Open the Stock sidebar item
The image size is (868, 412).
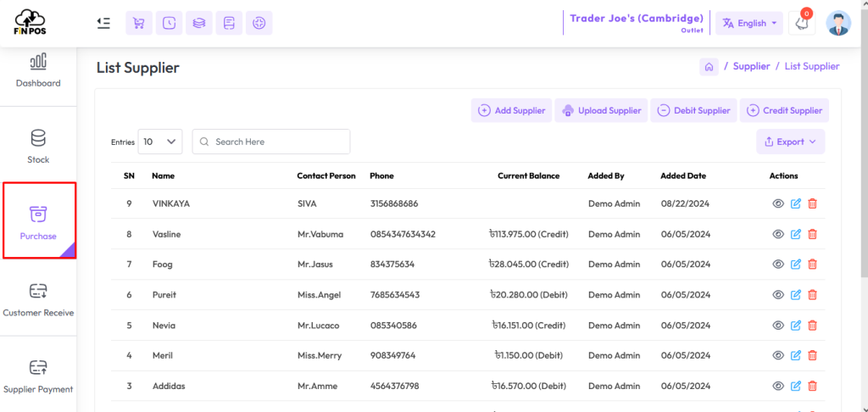coord(38,147)
